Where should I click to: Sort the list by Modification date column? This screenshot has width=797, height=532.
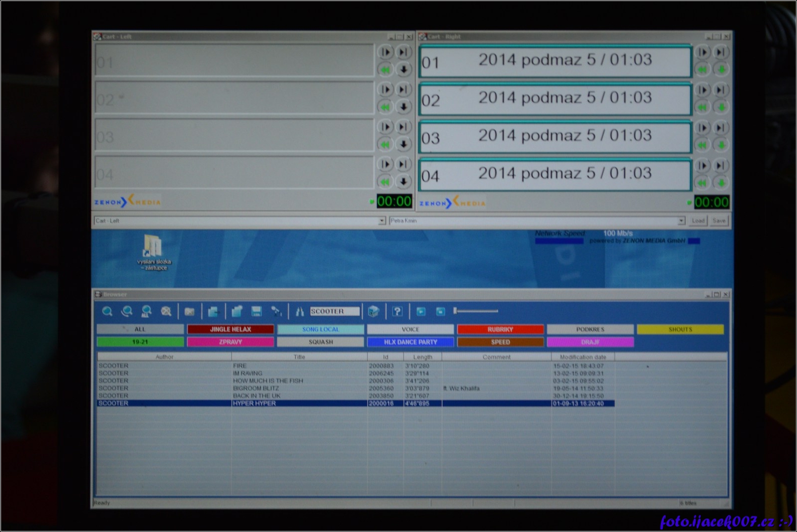pyautogui.click(x=582, y=357)
